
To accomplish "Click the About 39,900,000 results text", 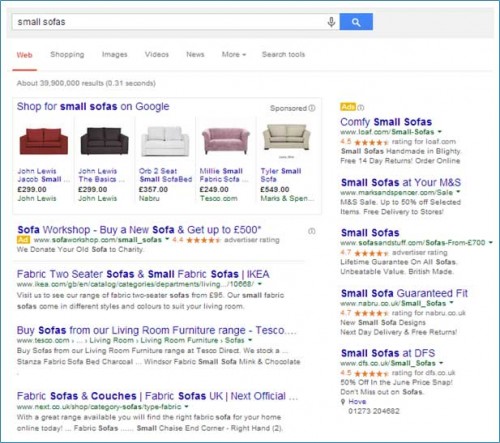I will (x=86, y=83).
